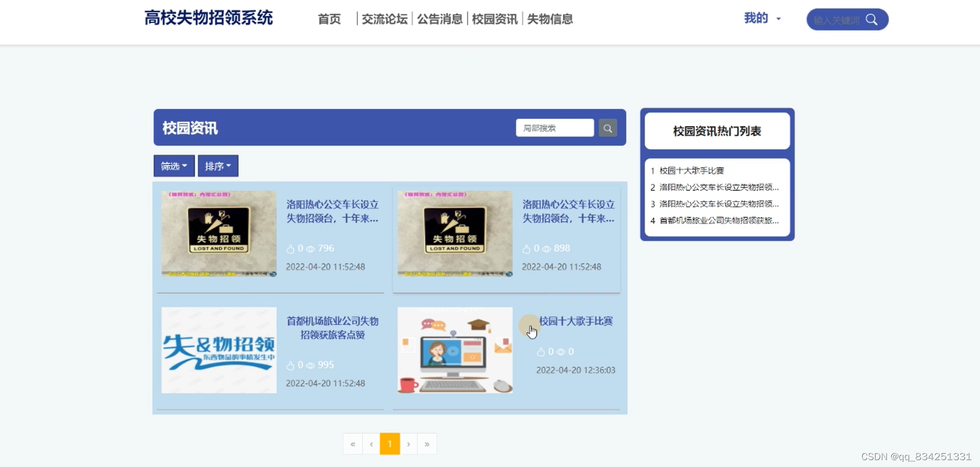Click the 校园资讯热门列表 sidebar heading
Image resolution: width=980 pixels, height=467 pixels.
pos(717,131)
